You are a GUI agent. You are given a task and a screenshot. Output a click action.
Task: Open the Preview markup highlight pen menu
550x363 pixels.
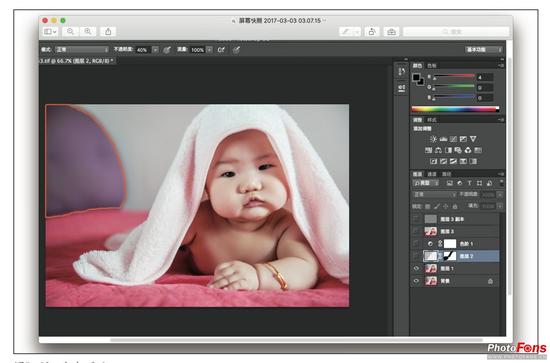[350, 32]
